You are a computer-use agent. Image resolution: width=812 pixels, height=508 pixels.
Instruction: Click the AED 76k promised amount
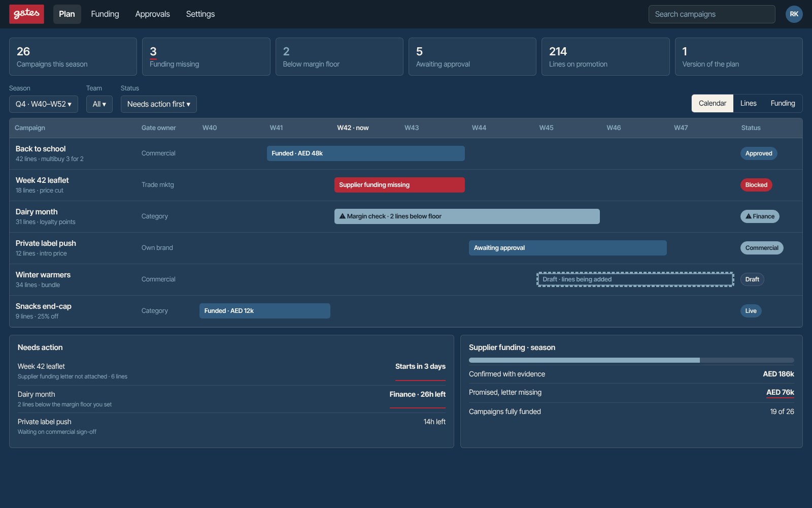(780, 392)
